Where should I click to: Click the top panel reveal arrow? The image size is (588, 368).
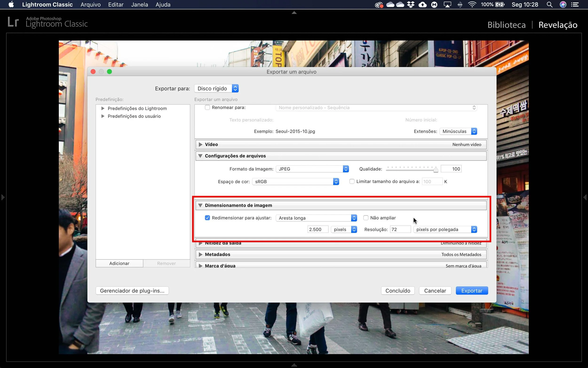click(294, 13)
